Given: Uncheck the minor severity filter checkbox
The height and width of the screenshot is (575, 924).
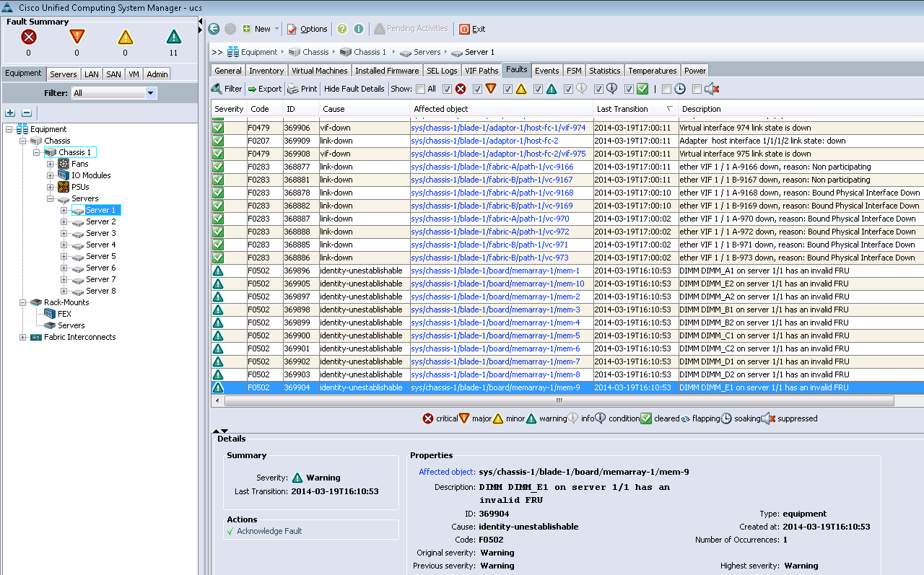Looking at the screenshot, I should pyautogui.click(x=507, y=89).
